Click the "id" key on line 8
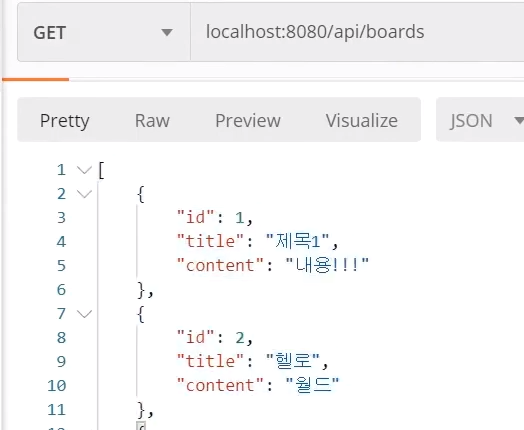Screen dimensions: 524x430 click(x=195, y=337)
